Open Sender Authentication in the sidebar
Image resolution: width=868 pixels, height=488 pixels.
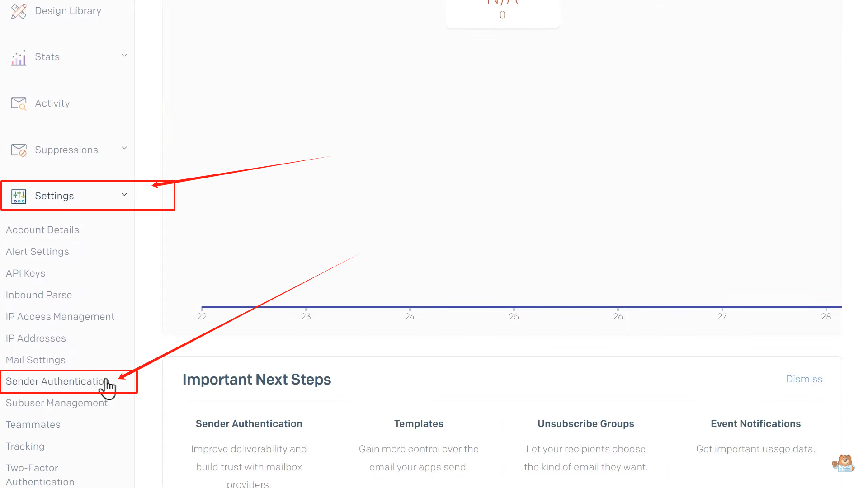coord(55,381)
